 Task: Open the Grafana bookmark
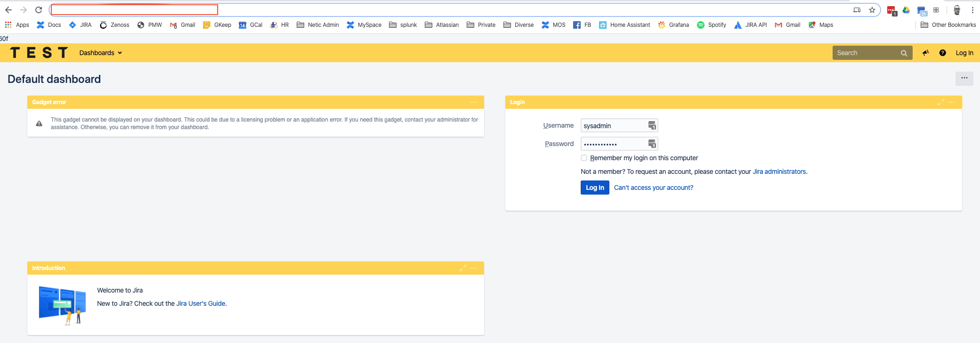click(x=673, y=25)
